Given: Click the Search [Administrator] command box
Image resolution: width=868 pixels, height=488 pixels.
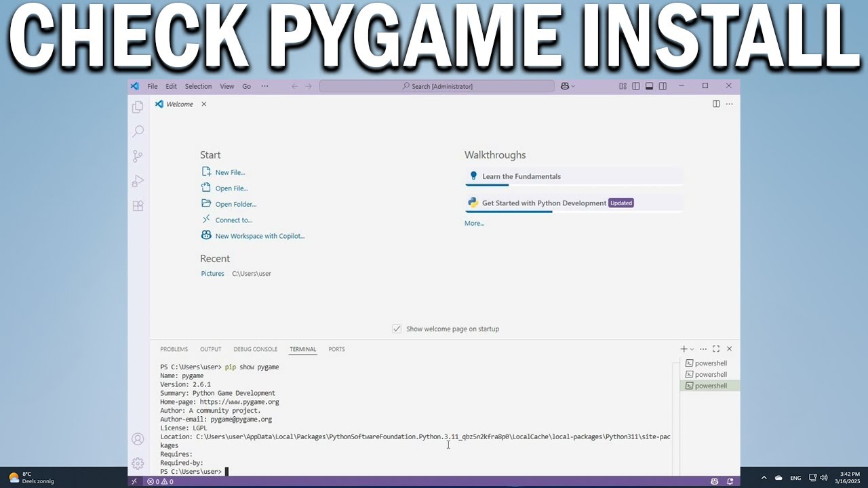Looking at the screenshot, I should click(437, 86).
